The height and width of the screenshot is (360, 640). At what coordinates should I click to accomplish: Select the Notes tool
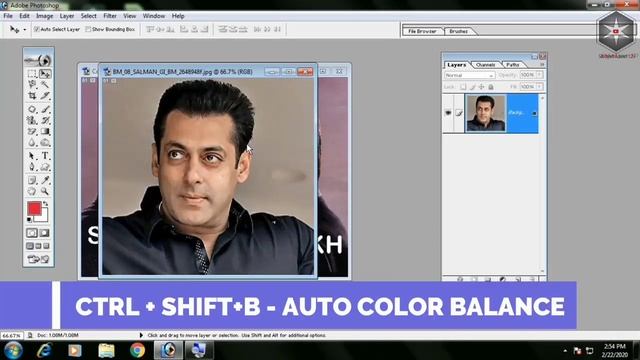(x=32, y=180)
